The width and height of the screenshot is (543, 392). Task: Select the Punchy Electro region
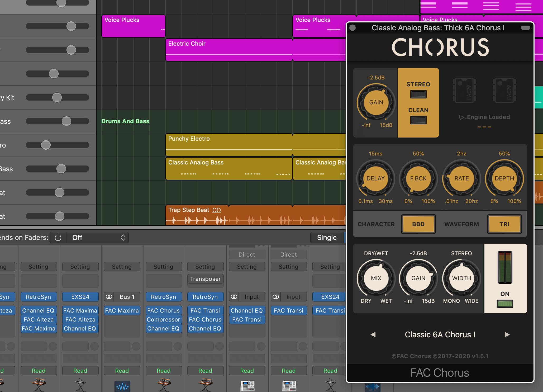pyautogui.click(x=229, y=145)
